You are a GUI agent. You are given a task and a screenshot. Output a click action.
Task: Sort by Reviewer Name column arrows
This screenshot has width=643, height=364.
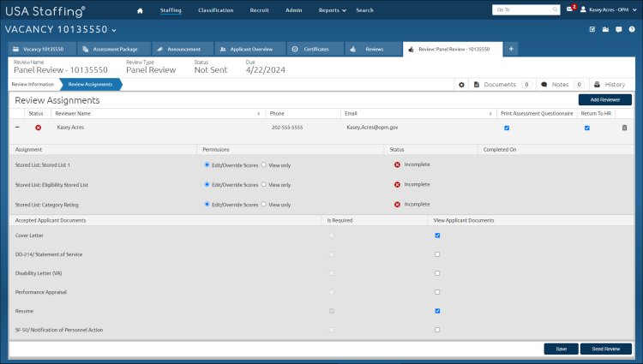pyautogui.click(x=258, y=114)
